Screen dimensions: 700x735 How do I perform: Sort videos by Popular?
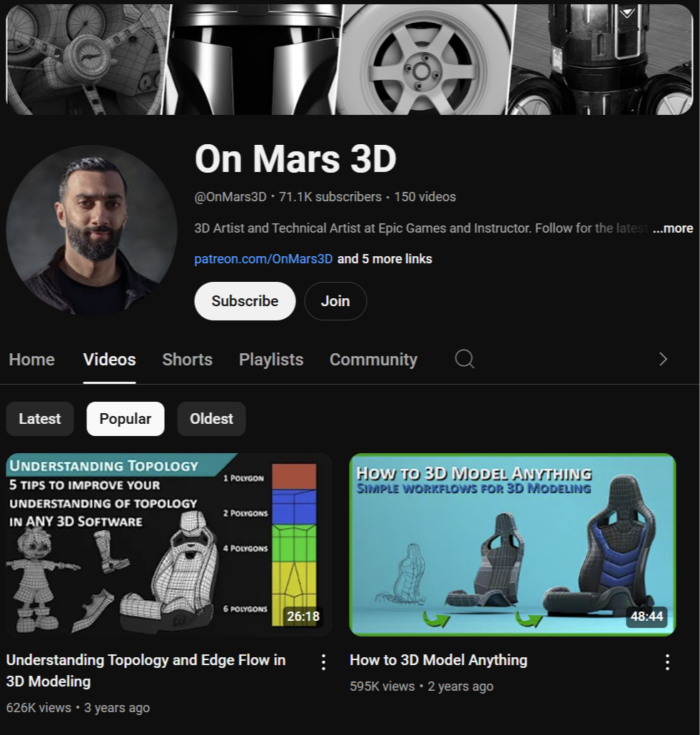(125, 419)
